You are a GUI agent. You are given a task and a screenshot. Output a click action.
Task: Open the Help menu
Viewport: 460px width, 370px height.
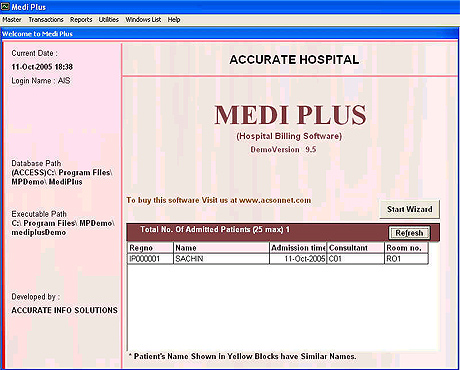click(x=174, y=20)
